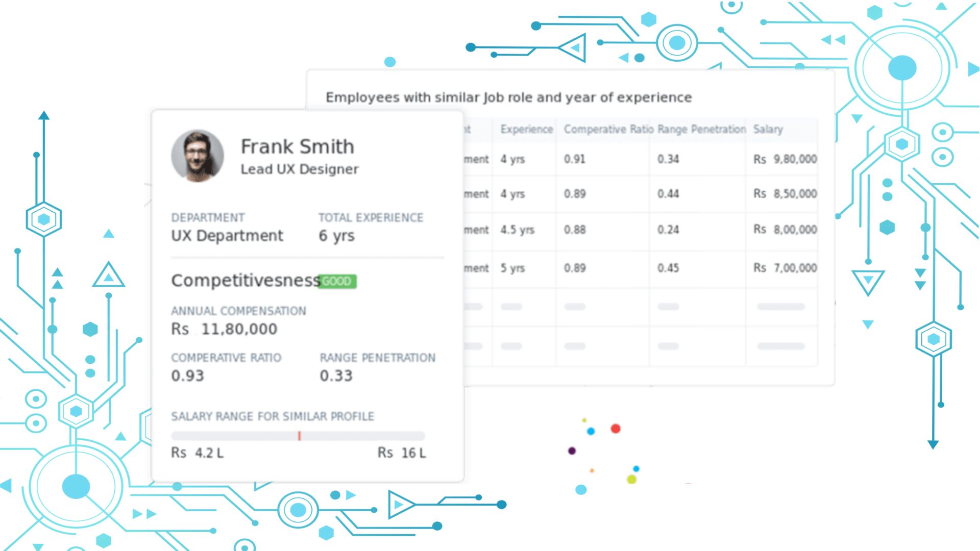
Task: Click the Range Penetration column header
Action: pyautogui.click(x=702, y=130)
